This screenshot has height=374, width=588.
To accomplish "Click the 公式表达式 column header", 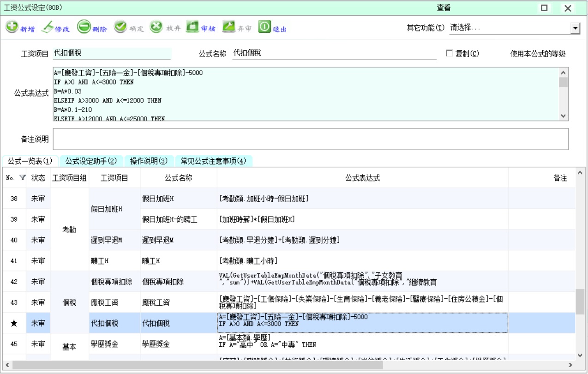I will click(x=362, y=178).
